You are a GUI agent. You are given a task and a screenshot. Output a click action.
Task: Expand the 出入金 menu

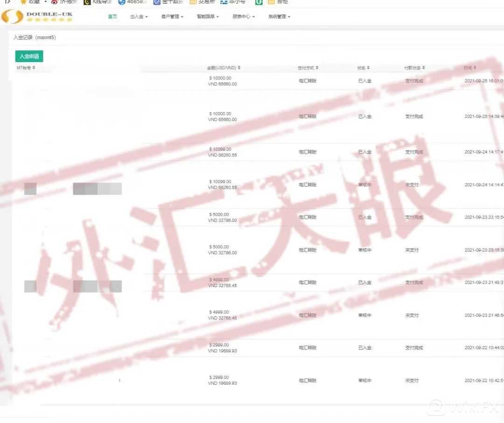139,16
